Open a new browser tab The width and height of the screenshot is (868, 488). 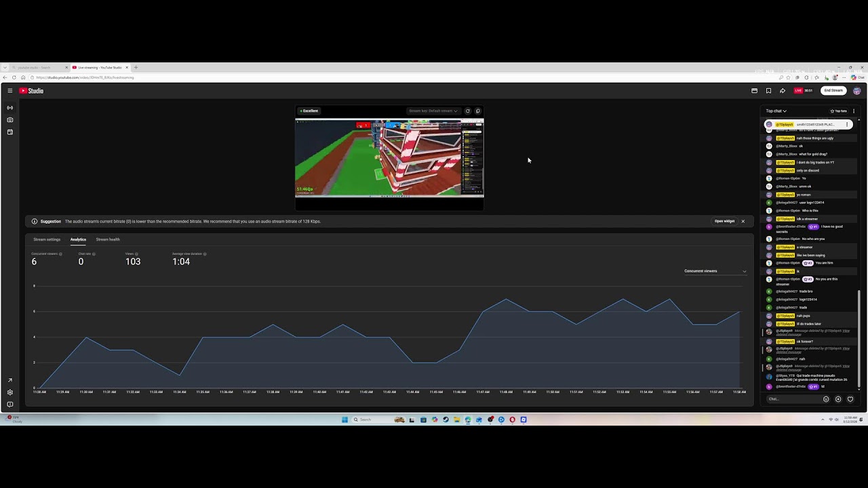[136, 67]
